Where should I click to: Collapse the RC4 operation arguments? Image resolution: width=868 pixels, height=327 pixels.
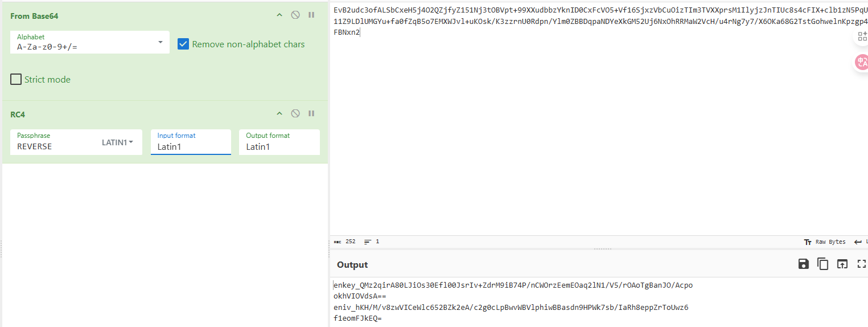(279, 114)
